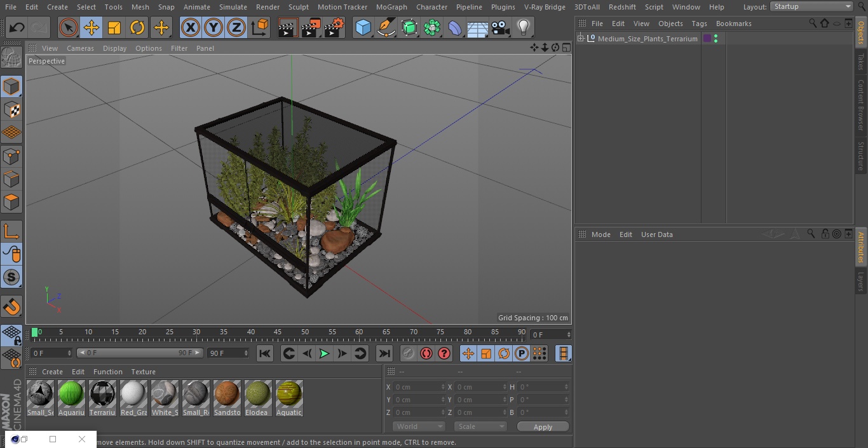
Task: Switch to Texture mode
Action: point(11,109)
